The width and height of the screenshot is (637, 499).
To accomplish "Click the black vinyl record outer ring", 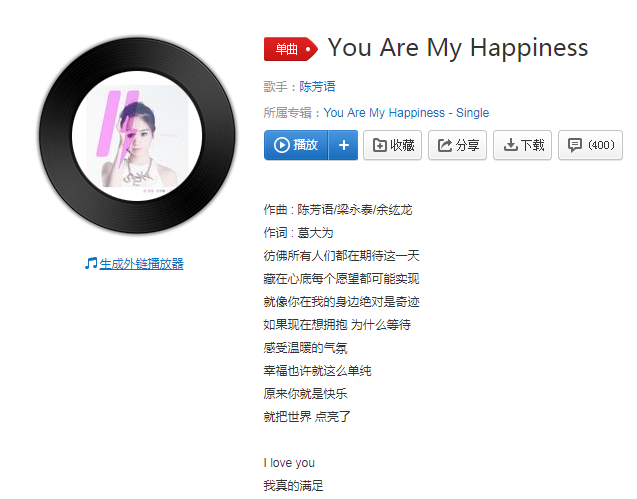I will pyautogui.click(x=55, y=136).
